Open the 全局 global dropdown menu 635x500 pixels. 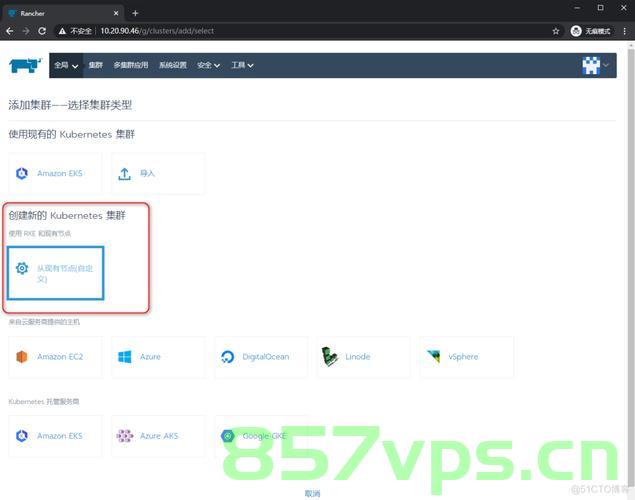(x=66, y=65)
